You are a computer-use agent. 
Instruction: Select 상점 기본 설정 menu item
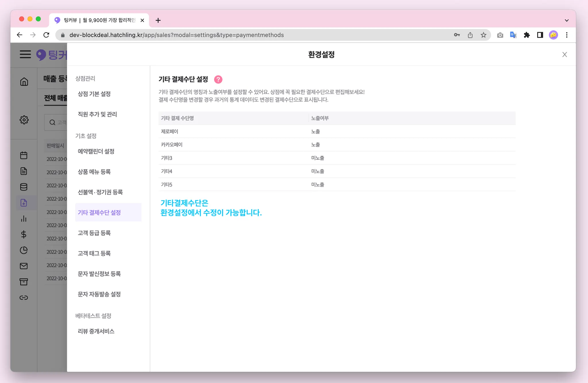[94, 94]
